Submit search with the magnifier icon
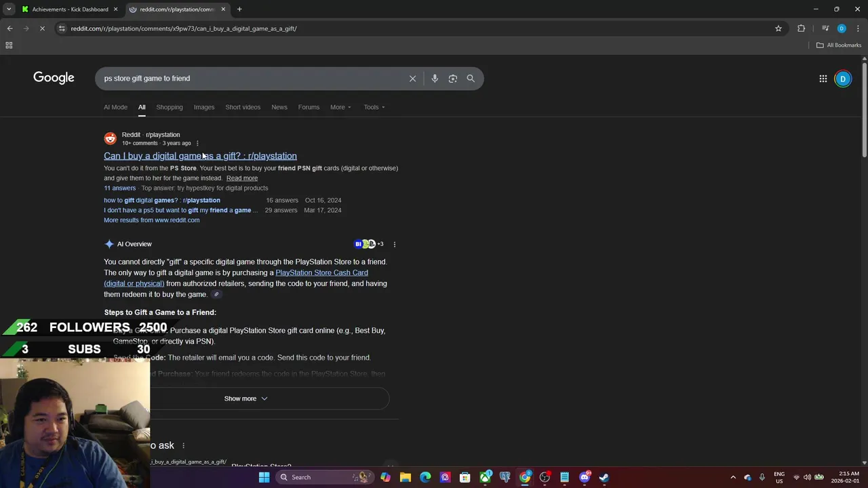Image resolution: width=868 pixels, height=488 pixels. (471, 79)
